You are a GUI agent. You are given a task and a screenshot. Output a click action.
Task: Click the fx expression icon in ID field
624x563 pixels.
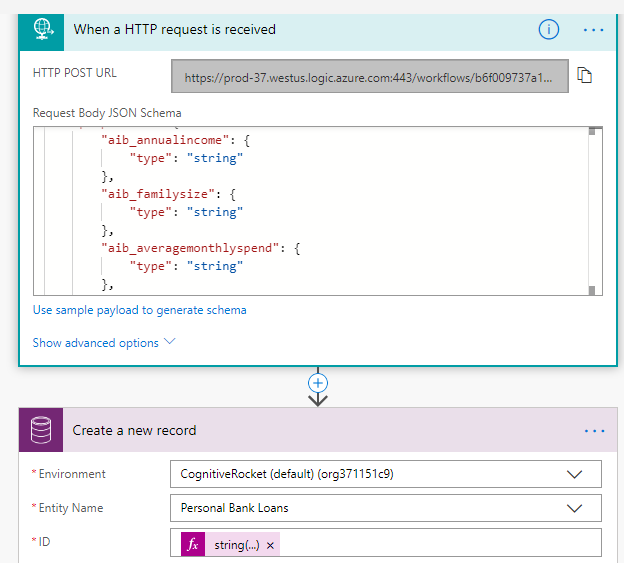(x=193, y=544)
